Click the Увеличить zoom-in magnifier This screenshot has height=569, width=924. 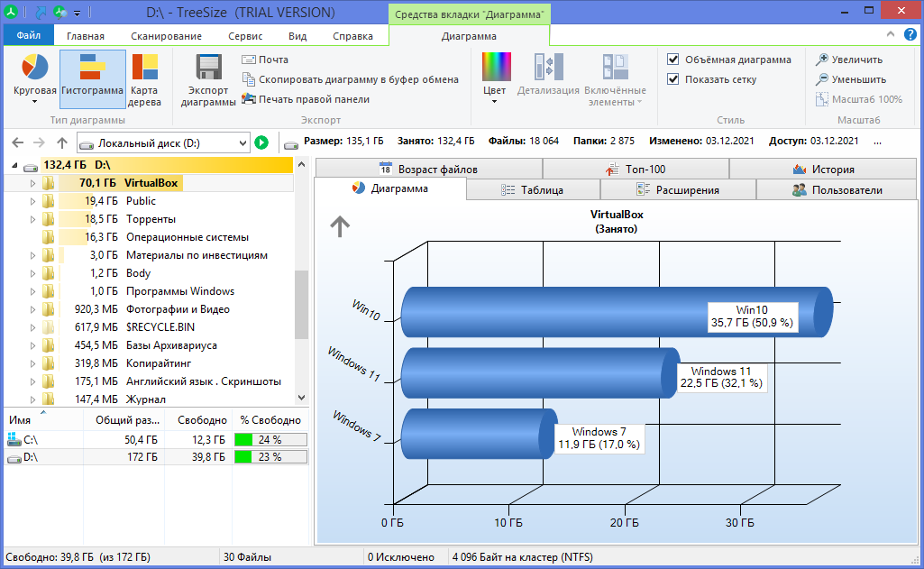tap(821, 60)
